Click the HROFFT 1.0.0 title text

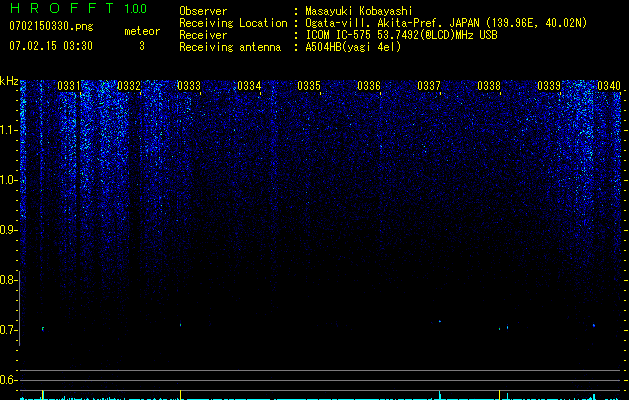pyautogui.click(x=78, y=8)
